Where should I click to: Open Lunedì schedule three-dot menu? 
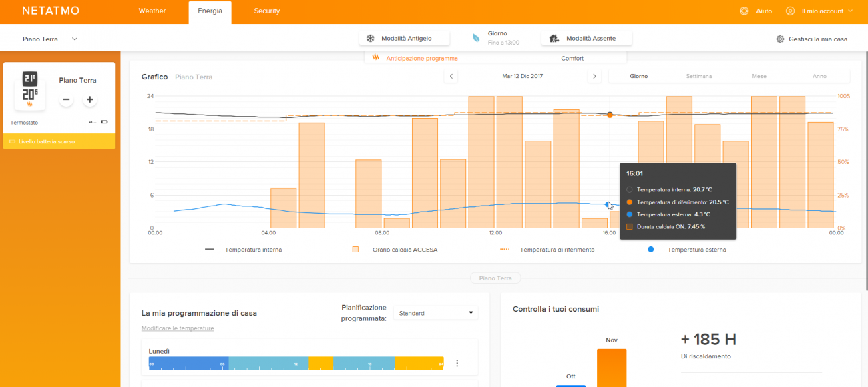click(457, 363)
